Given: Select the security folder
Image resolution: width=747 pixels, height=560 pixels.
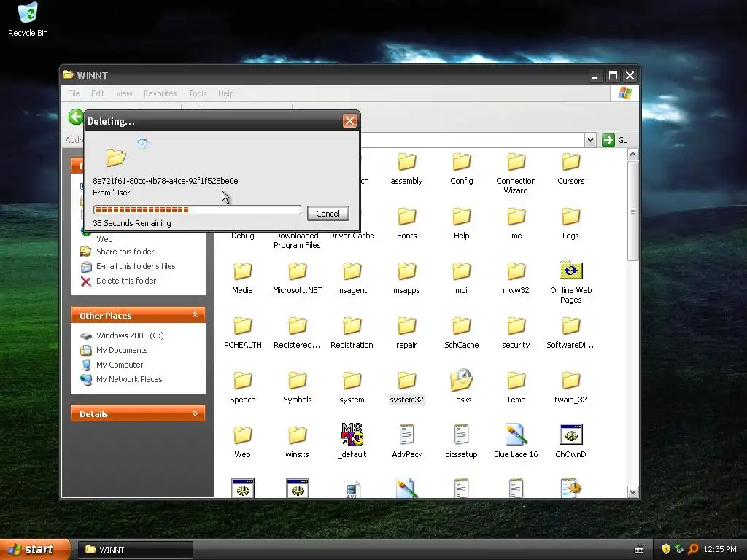Looking at the screenshot, I should click(x=516, y=333).
